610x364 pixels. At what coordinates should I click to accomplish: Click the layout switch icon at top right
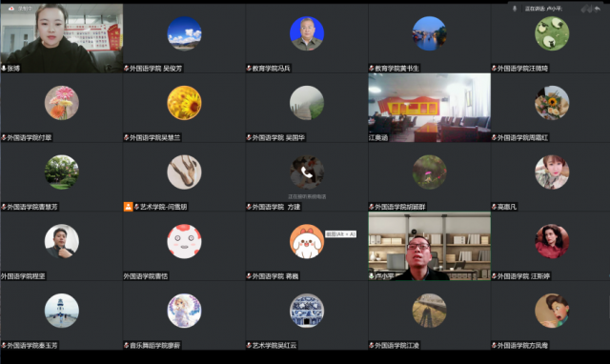click(586, 9)
